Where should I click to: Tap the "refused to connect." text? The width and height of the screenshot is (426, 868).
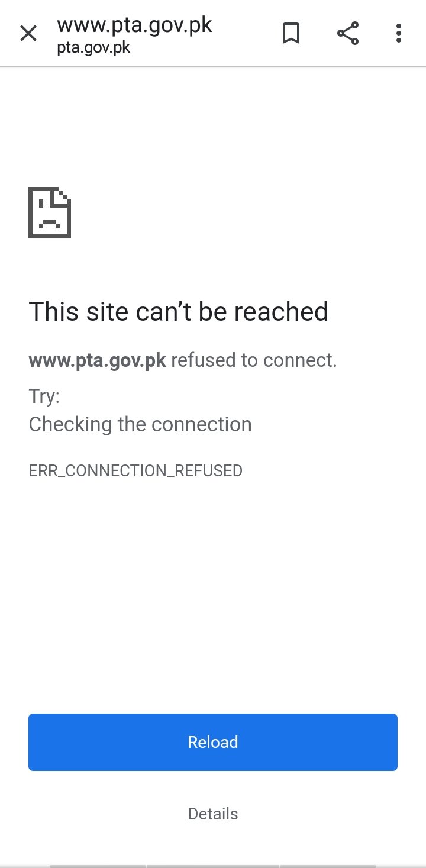click(254, 360)
